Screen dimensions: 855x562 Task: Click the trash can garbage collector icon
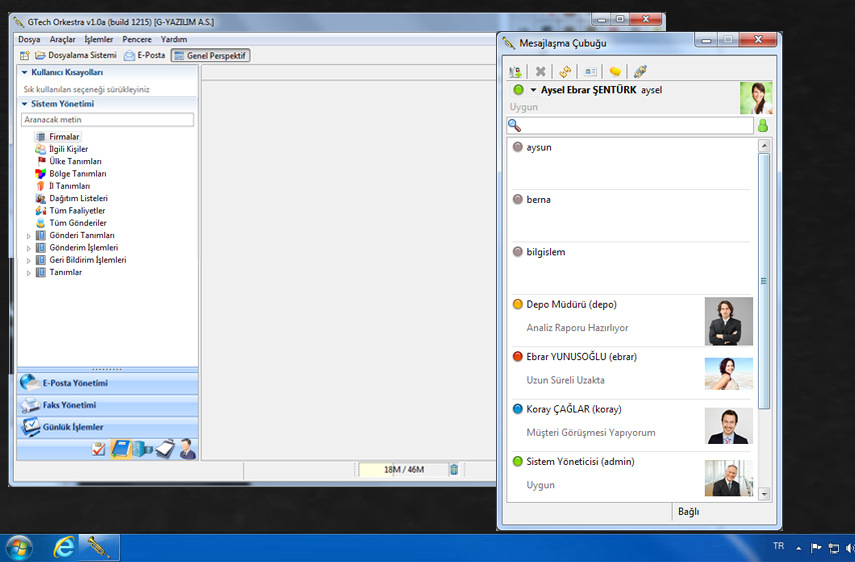453,469
